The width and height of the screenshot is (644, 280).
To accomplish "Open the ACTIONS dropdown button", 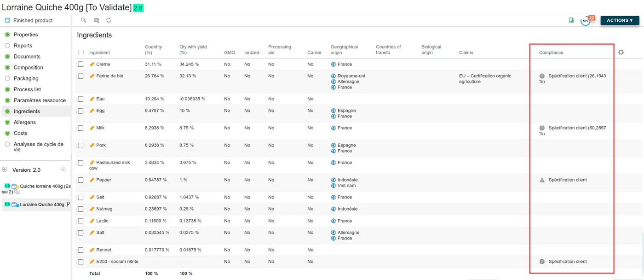I will [x=620, y=20].
